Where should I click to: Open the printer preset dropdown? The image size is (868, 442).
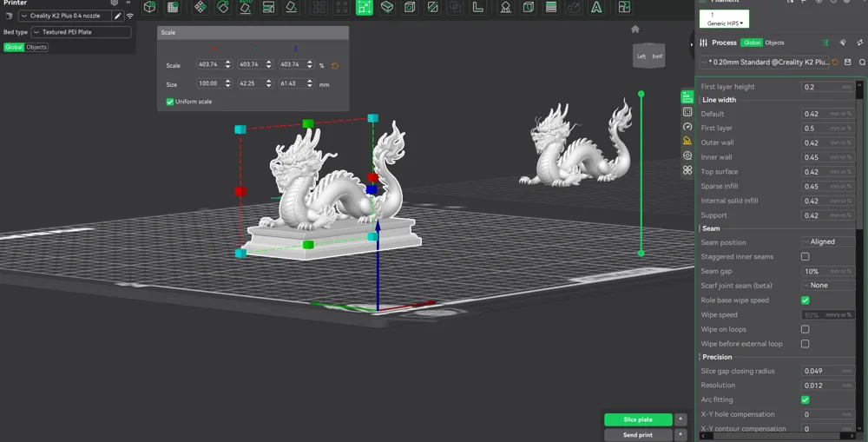tap(64, 16)
